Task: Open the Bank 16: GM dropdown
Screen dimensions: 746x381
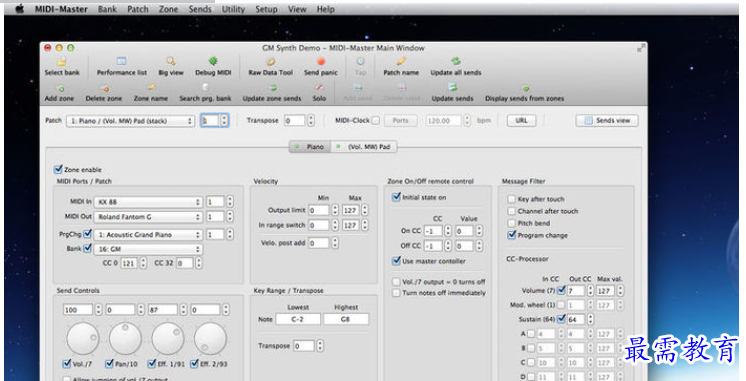Action: point(148,249)
